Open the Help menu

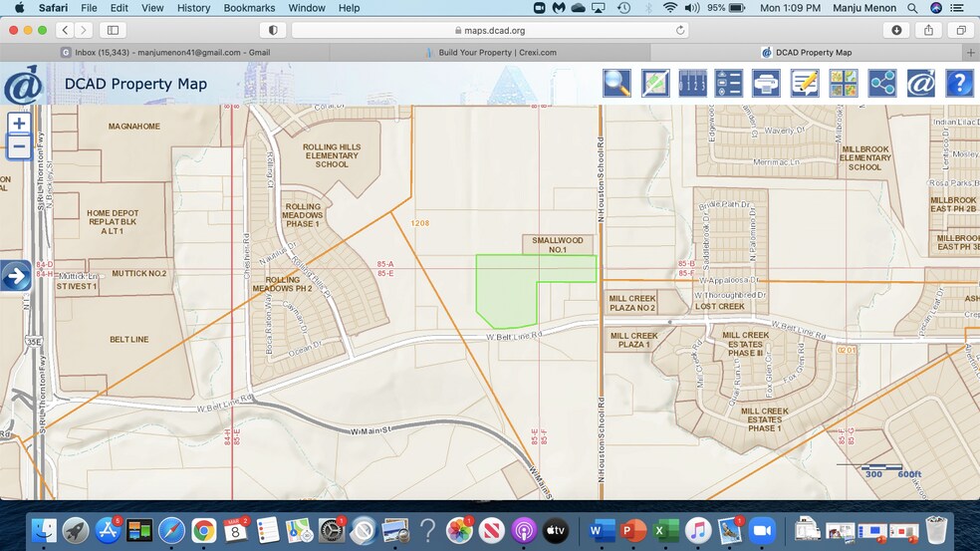(x=349, y=8)
